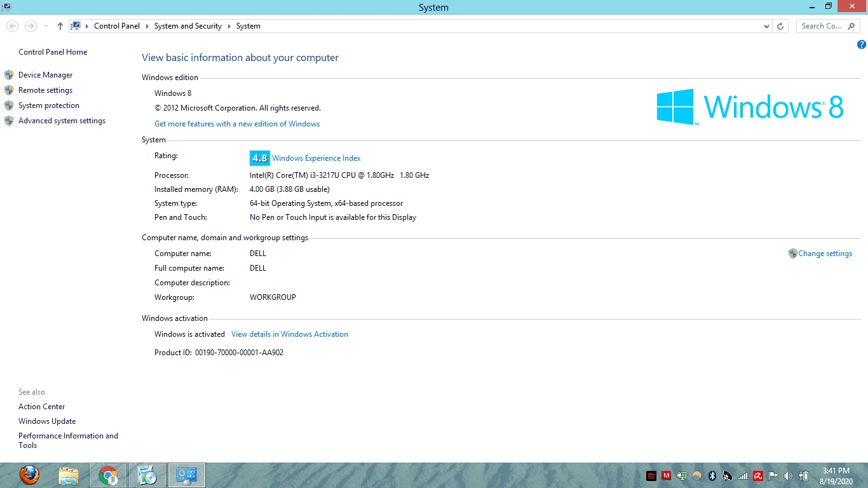Click the 4.8 Windows Experience rating badge
868x488 pixels.
coord(259,158)
